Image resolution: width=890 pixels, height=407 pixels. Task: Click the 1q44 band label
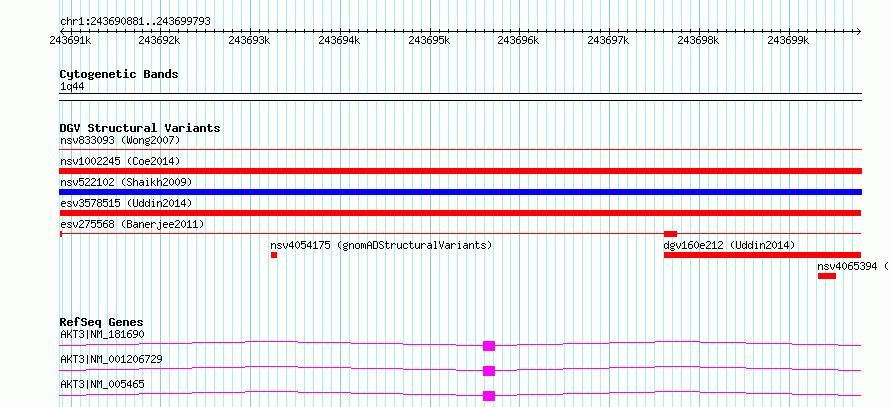(x=72, y=87)
